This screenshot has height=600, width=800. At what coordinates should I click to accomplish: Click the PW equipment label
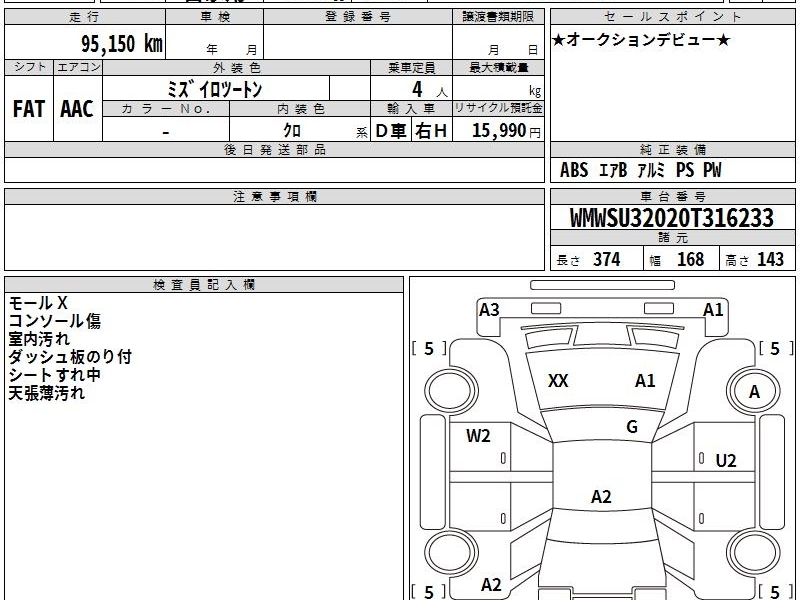tap(712, 170)
